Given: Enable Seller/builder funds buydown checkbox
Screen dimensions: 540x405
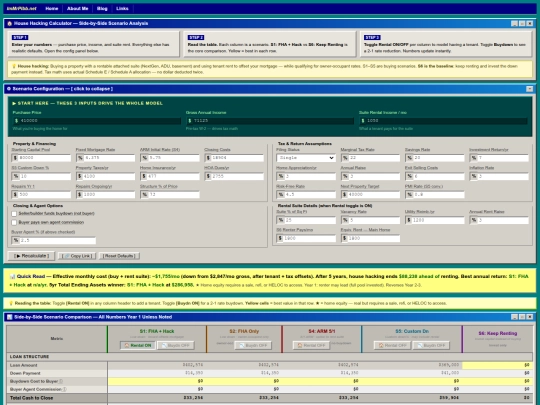Looking at the screenshot, I should point(14,214).
